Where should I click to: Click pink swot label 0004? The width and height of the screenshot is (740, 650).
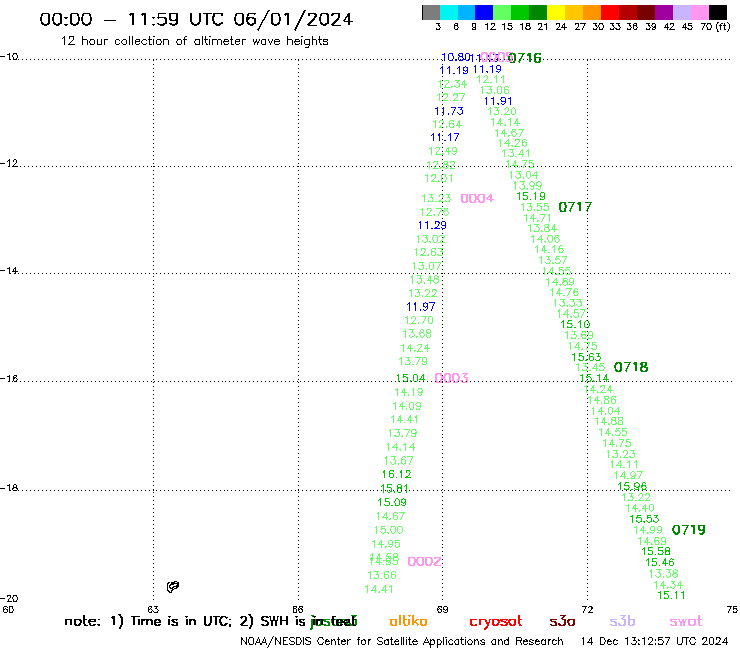coord(477,198)
